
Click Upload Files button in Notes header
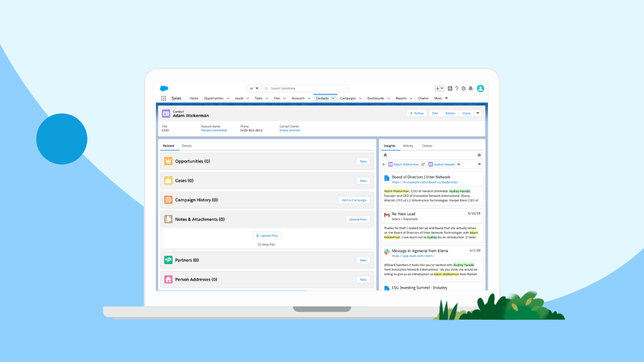pyautogui.click(x=358, y=219)
